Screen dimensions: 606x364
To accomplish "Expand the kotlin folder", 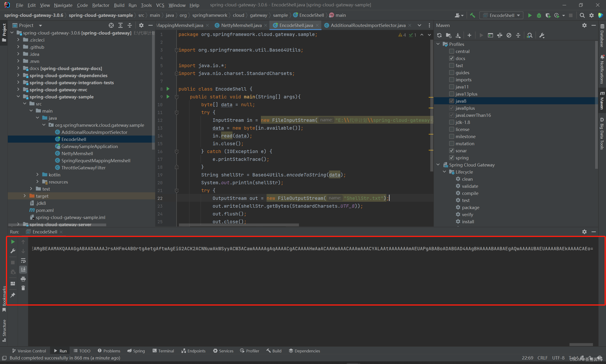I will coord(37,175).
